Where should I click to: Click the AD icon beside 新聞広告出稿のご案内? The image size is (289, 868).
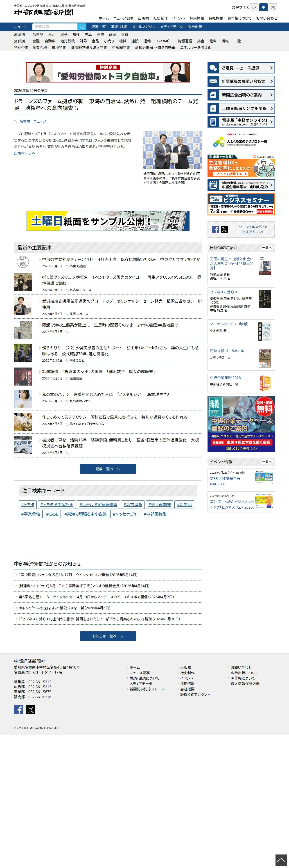point(213,95)
